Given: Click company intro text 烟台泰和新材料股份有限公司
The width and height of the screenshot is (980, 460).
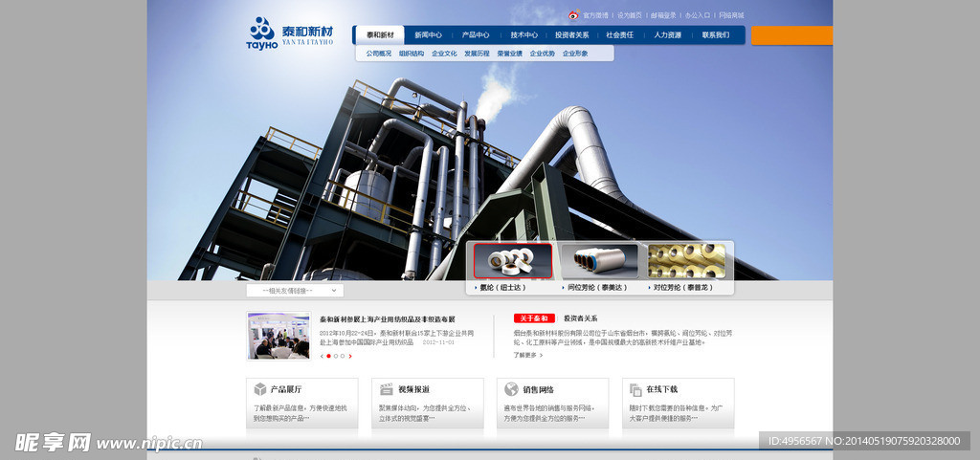Looking at the screenshot, I should 622,338.
